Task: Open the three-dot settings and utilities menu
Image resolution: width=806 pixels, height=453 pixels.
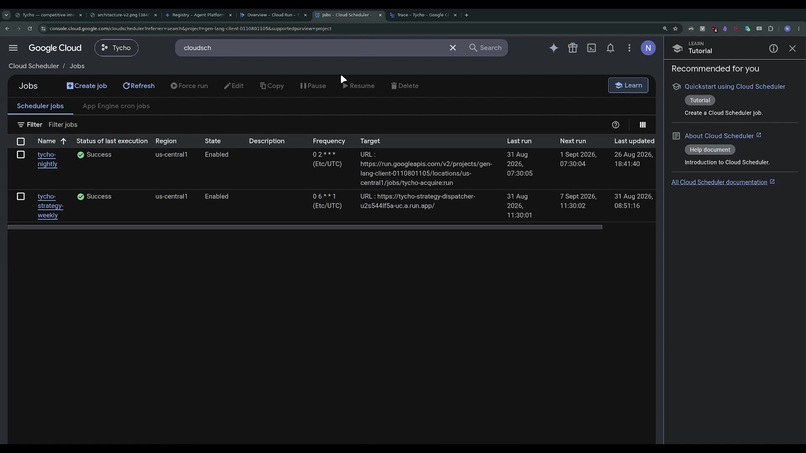Action: pyautogui.click(x=629, y=48)
